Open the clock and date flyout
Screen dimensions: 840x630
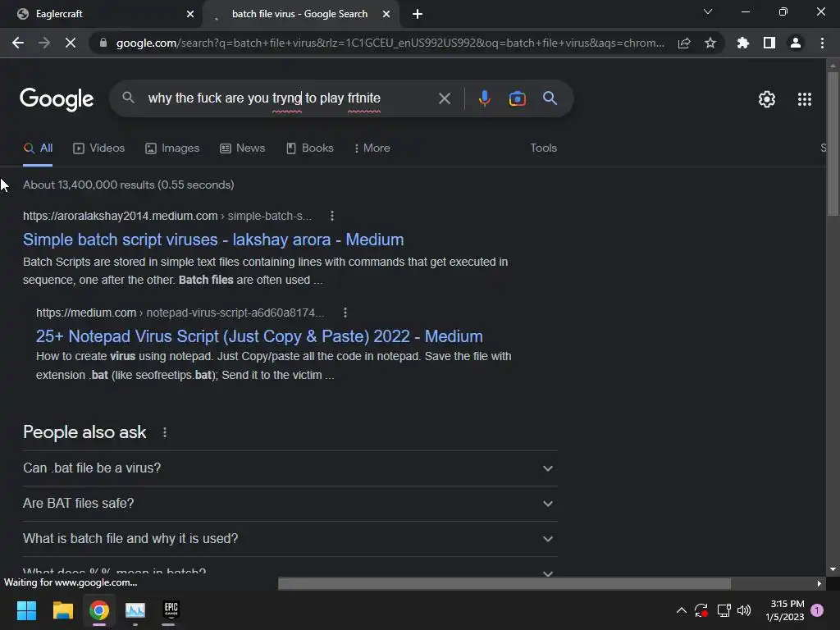[785, 610]
